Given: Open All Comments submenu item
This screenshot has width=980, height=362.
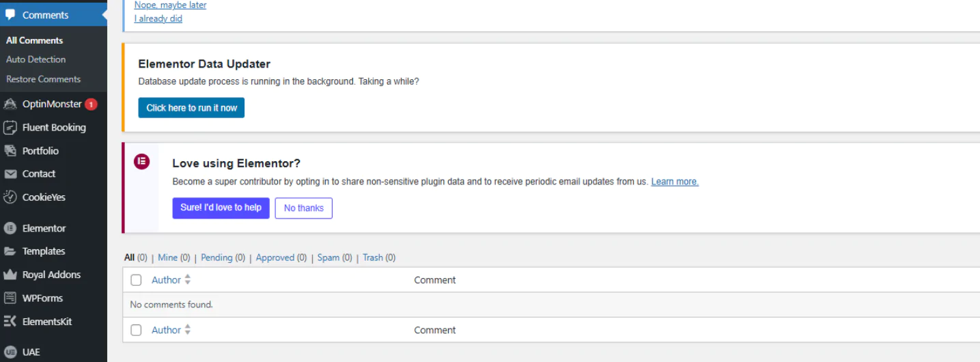Looking at the screenshot, I should click(34, 40).
